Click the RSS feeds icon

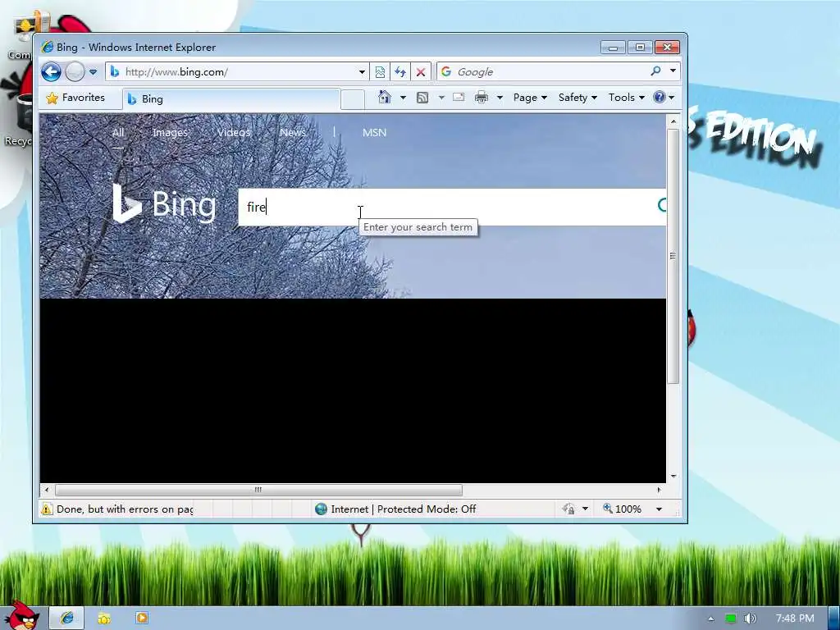[422, 97]
